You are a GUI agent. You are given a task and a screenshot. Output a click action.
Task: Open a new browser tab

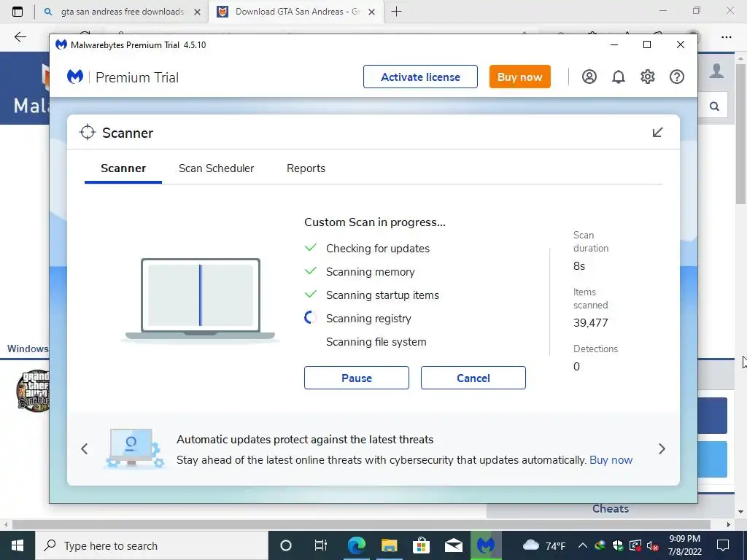coord(396,12)
